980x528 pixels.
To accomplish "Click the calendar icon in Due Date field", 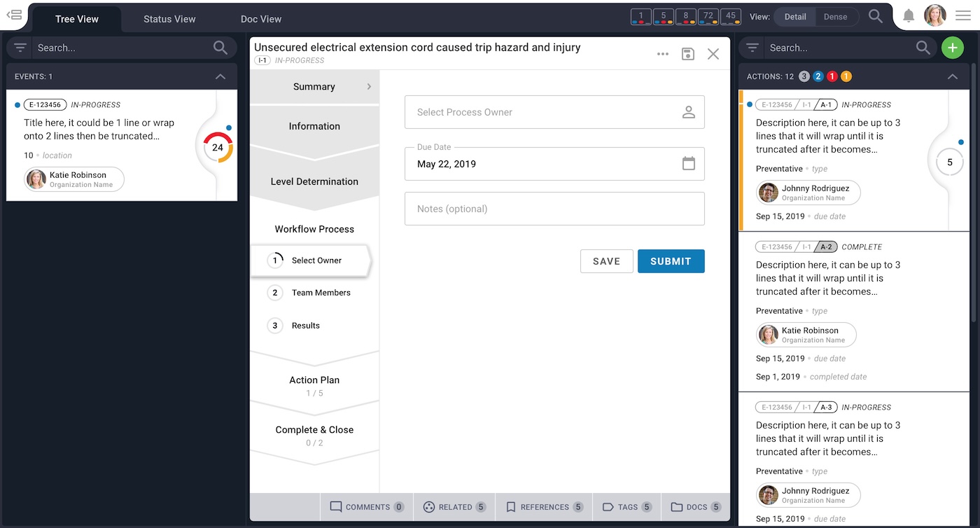I will pyautogui.click(x=689, y=164).
